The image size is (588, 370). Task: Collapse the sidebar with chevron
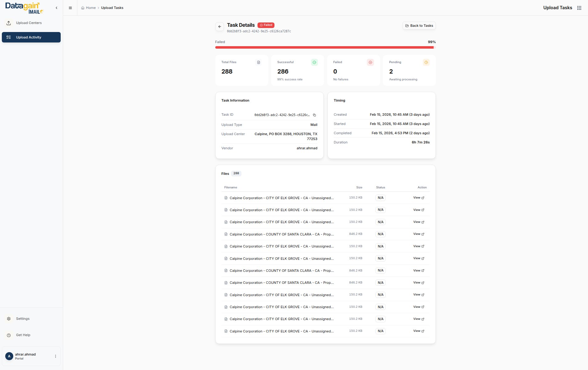point(56,8)
